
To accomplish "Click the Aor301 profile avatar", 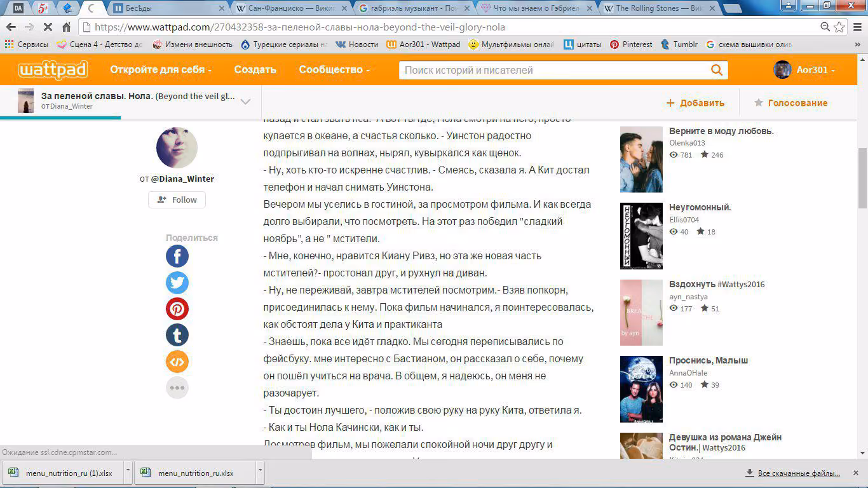I will (x=782, y=70).
